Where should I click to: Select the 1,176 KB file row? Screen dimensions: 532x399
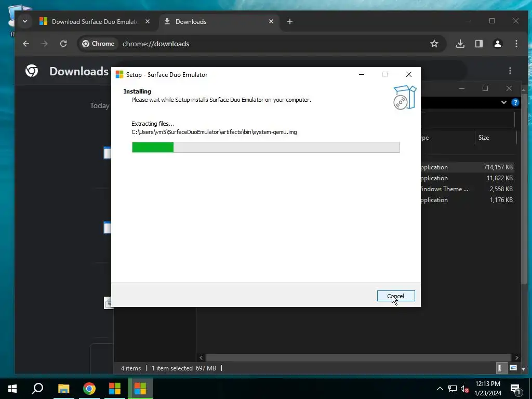tap(467, 200)
